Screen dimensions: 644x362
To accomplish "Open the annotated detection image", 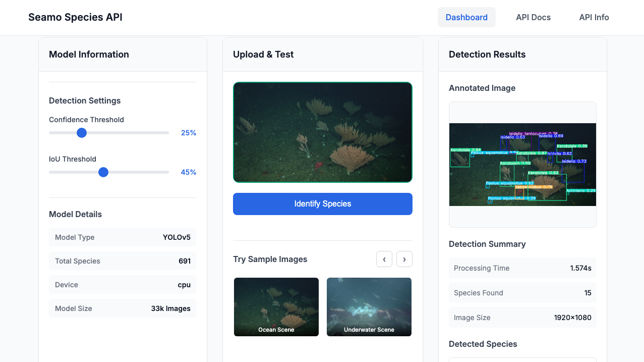I will coord(522,165).
